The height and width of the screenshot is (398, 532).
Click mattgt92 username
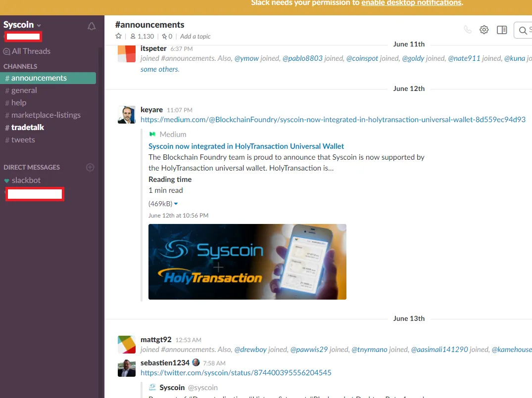pyautogui.click(x=156, y=340)
